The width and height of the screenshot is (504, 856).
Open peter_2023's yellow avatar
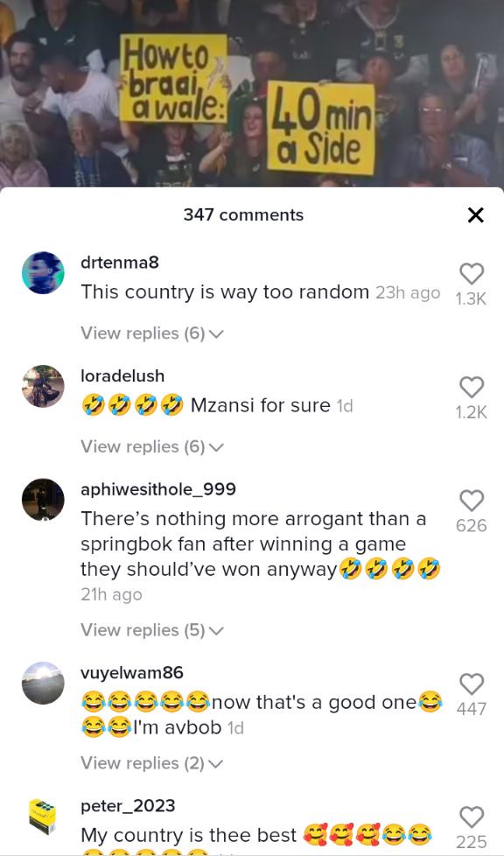click(x=43, y=816)
